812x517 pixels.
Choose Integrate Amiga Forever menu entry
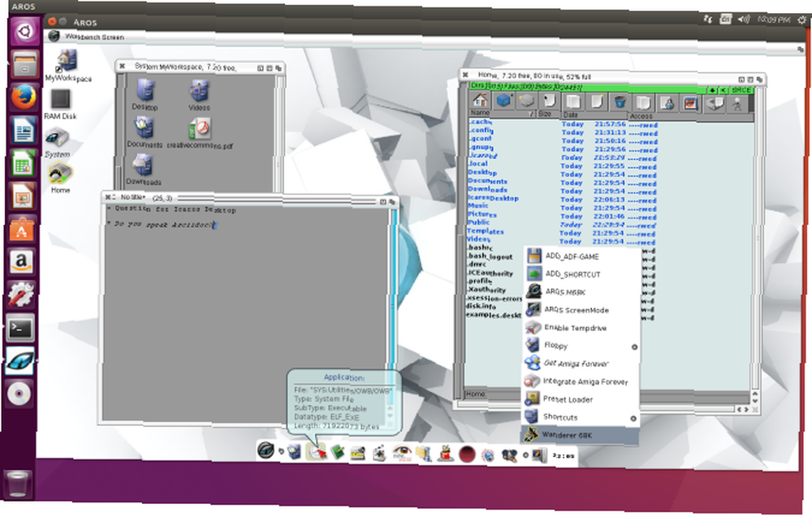[581, 381]
